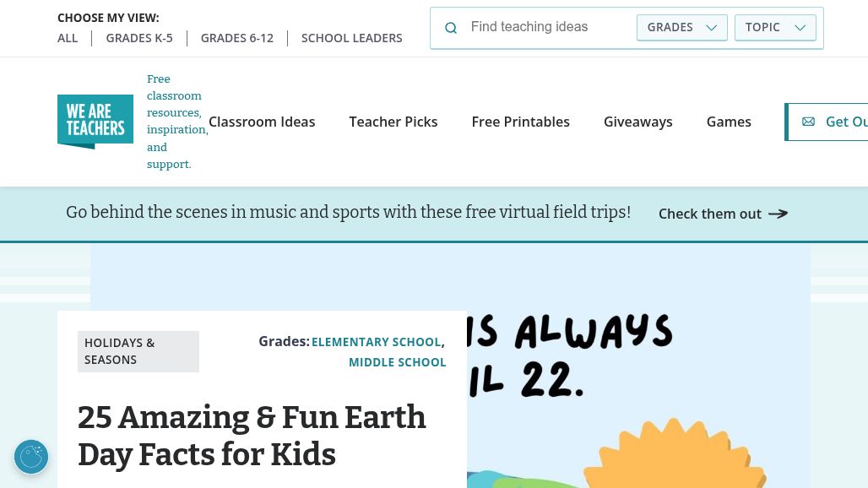Click Teacher Picks in the navigation
This screenshot has width=868, height=488.
coord(393,122)
